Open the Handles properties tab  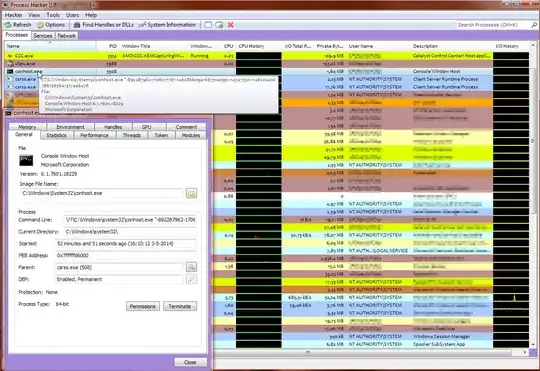pyautogui.click(x=113, y=127)
